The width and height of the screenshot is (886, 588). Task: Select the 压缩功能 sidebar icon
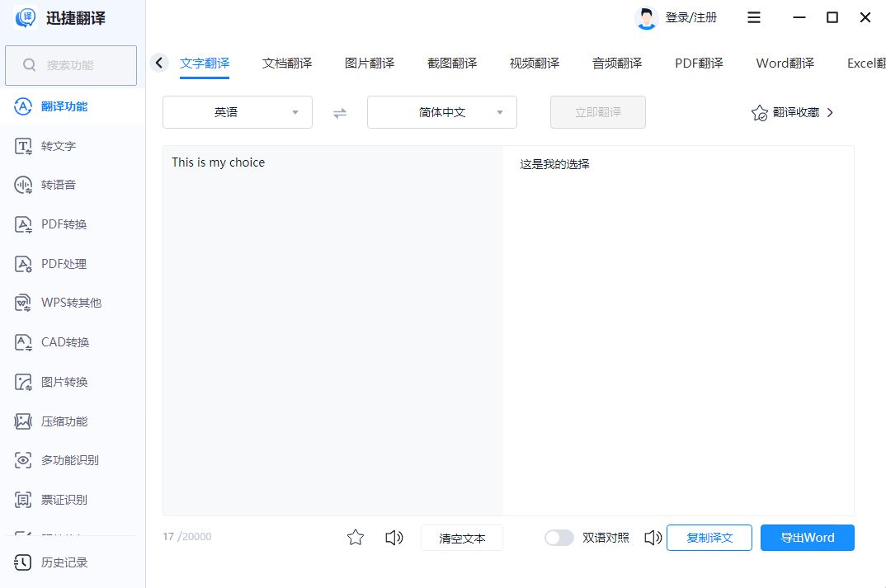pos(23,421)
